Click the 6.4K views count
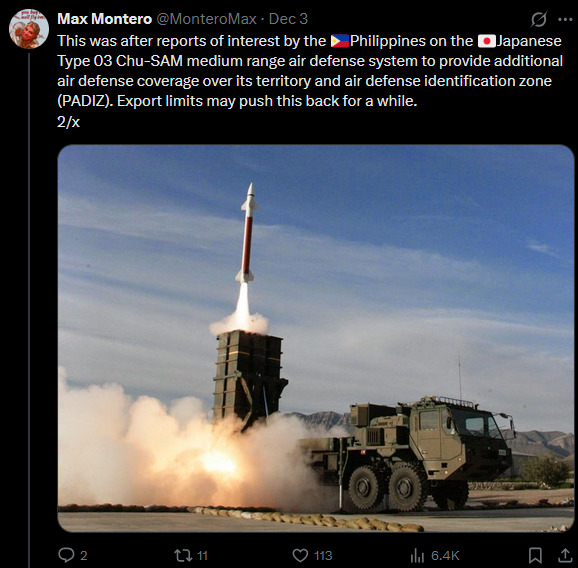 tap(445, 555)
